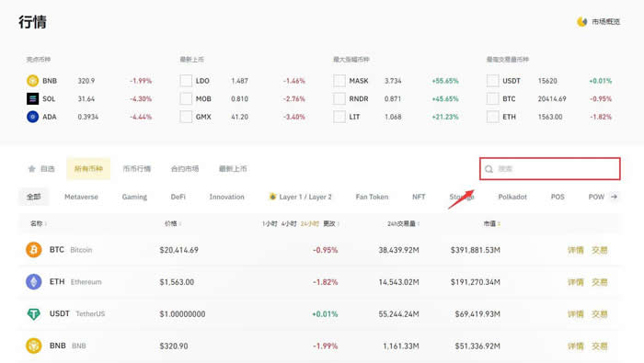Open the 自选 favorites tab
The image size is (644, 363).
click(x=42, y=168)
